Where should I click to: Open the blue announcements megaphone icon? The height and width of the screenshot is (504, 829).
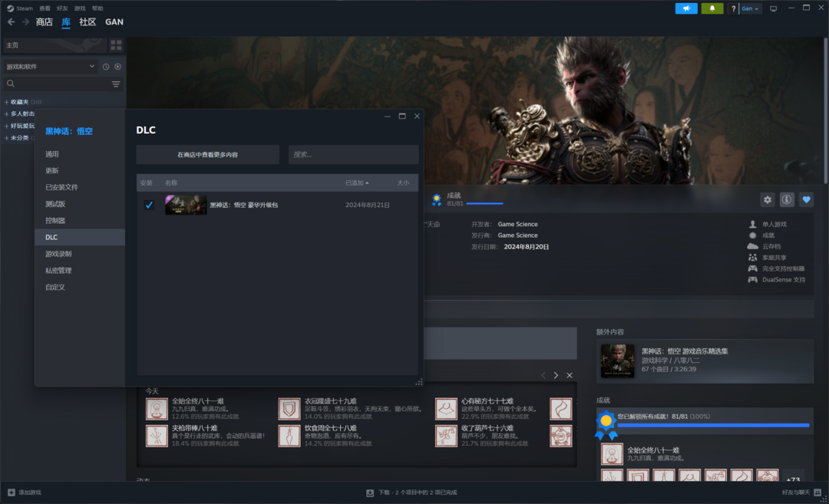(686, 8)
